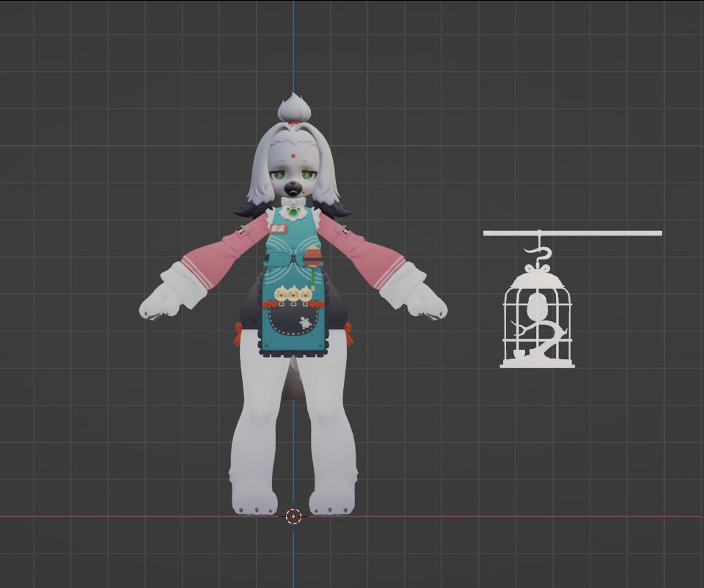Viewport: 704px width, 588px height.
Task: Click the 3D cursor at world origin
Action: [293, 517]
